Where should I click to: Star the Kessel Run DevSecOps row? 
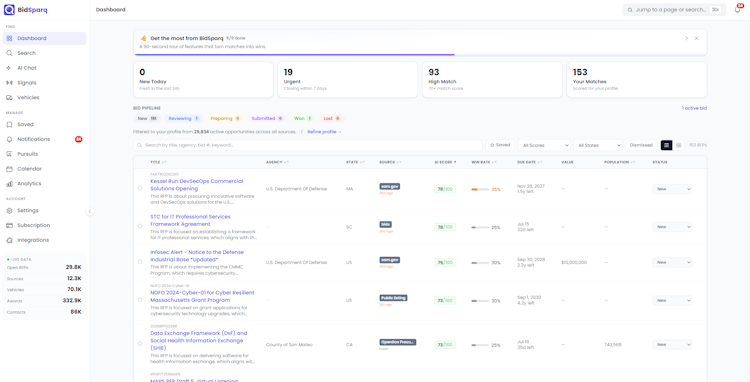(140, 188)
